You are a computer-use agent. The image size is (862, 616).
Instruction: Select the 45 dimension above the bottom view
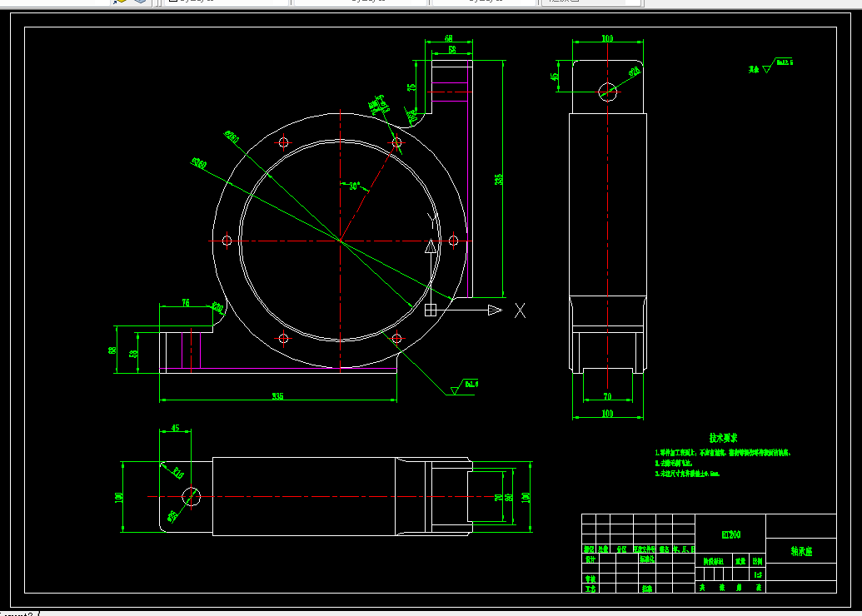pyautogui.click(x=176, y=428)
